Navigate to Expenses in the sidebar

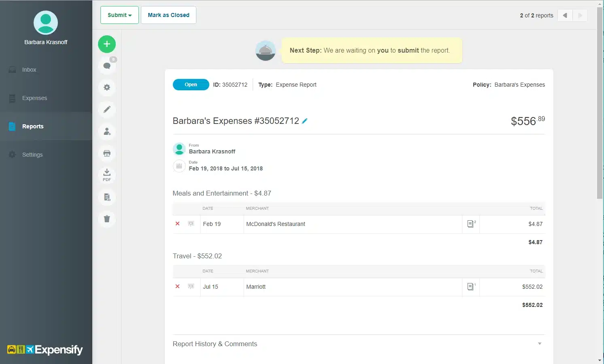point(34,98)
